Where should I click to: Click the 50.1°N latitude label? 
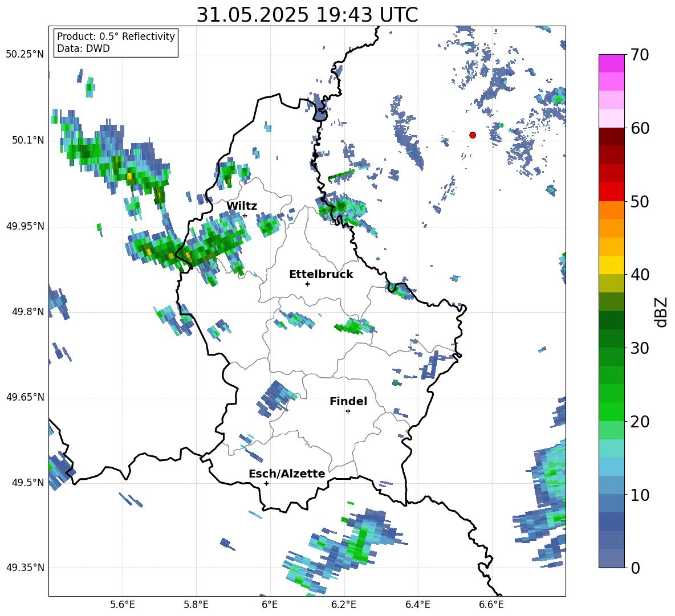click(x=27, y=140)
